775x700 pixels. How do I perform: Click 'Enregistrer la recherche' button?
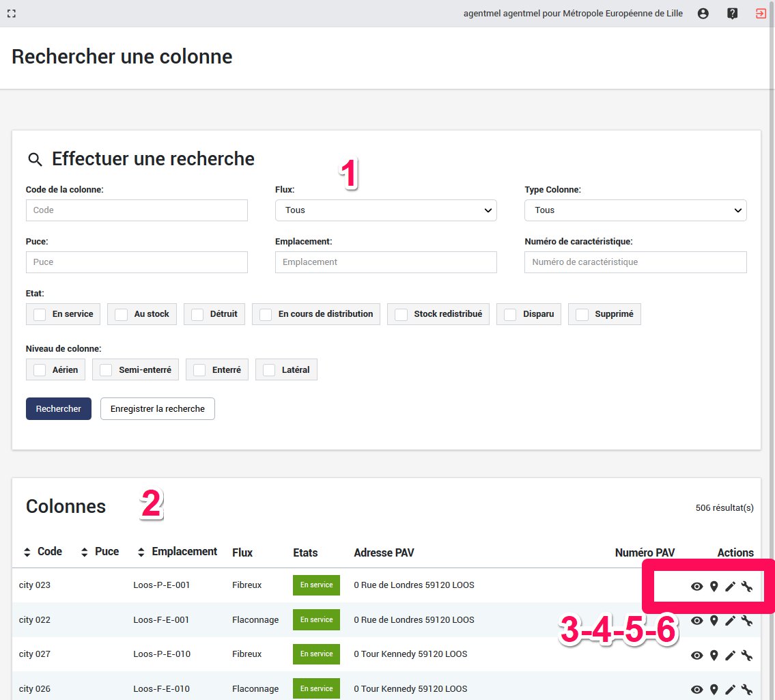tap(158, 409)
